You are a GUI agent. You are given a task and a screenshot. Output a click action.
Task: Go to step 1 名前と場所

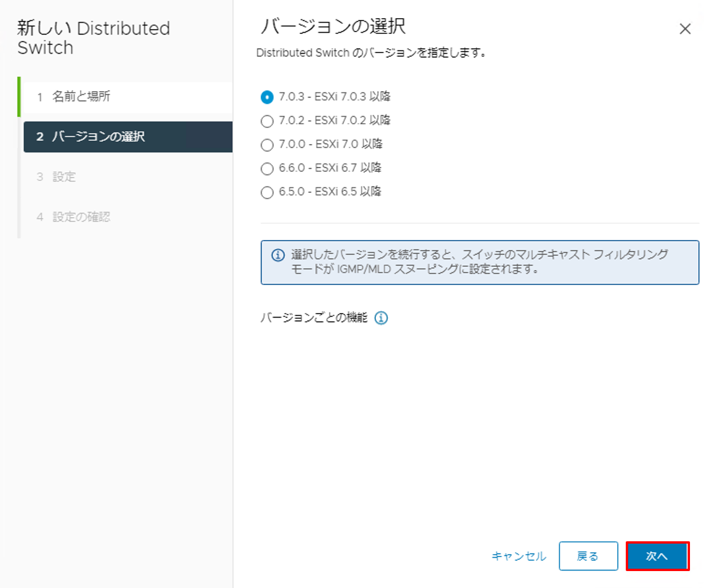coord(81,97)
